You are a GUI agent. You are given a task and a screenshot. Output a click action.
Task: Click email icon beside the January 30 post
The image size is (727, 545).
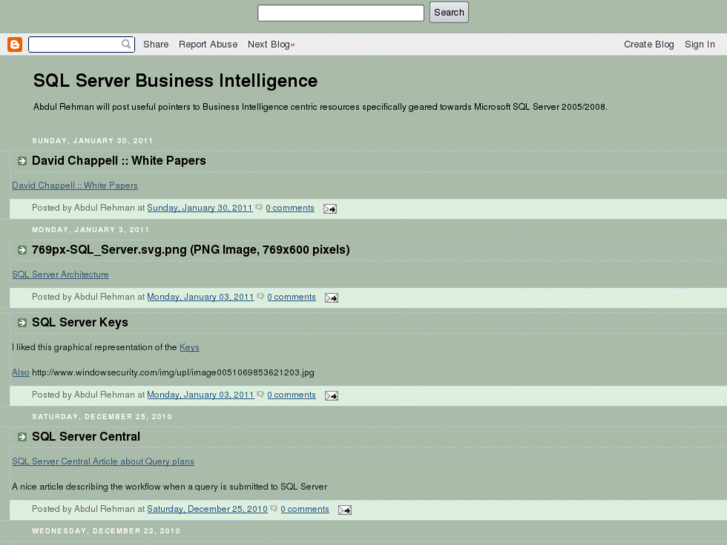click(x=330, y=209)
